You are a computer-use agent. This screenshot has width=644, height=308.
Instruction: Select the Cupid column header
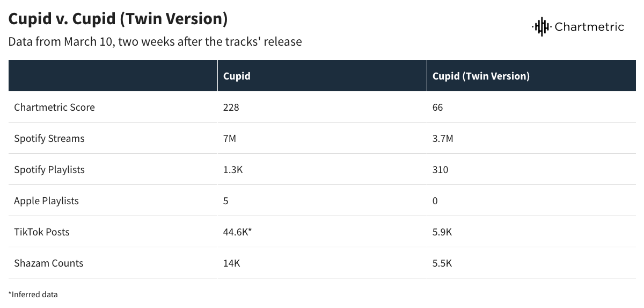pyautogui.click(x=237, y=76)
